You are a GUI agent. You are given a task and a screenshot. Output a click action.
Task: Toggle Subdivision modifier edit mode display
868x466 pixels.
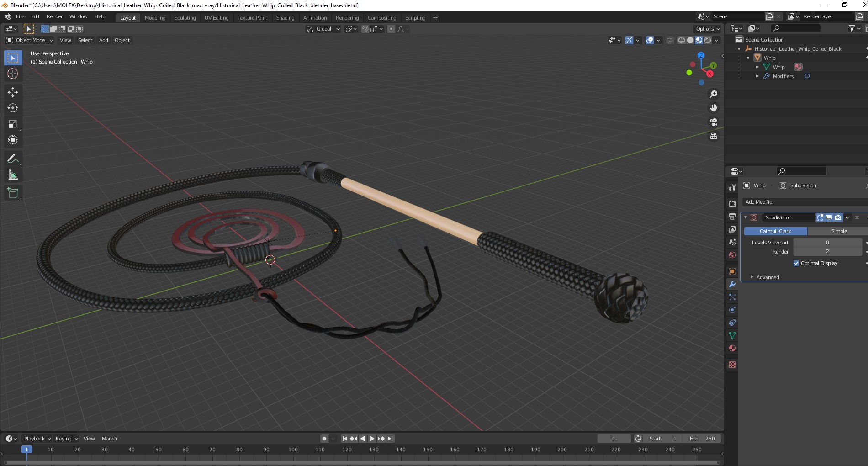(820, 217)
